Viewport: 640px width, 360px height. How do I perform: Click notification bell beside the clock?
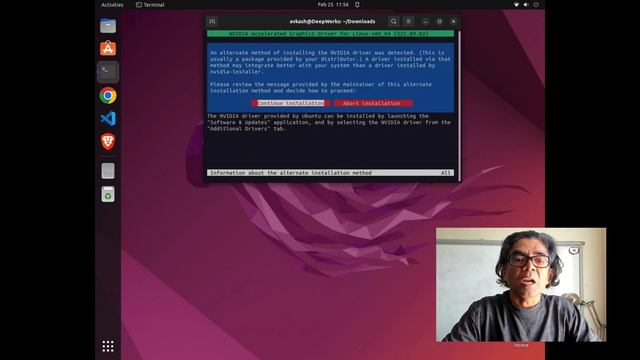(357, 5)
